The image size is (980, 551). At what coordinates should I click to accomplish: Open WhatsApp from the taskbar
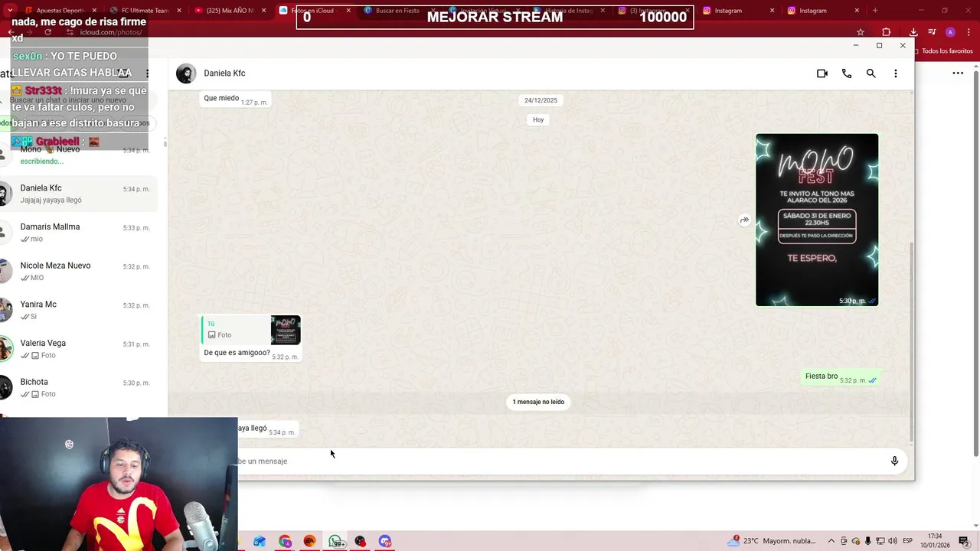[x=335, y=541]
